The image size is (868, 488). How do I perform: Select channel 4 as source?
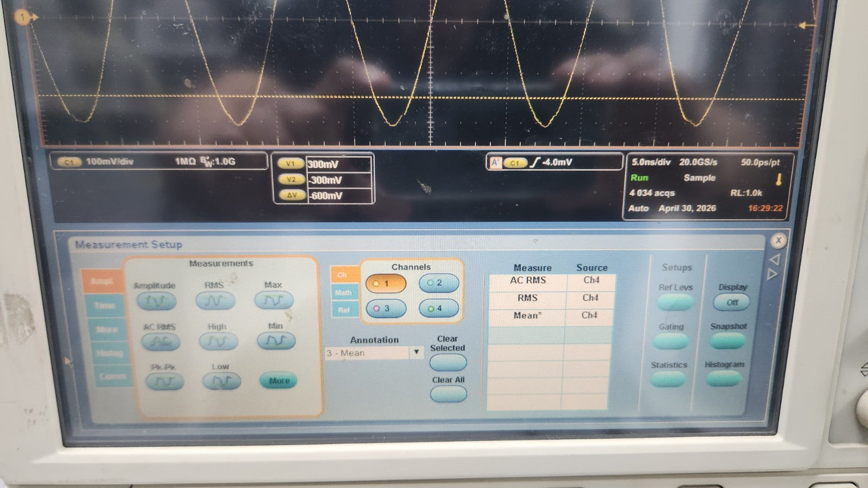point(438,308)
